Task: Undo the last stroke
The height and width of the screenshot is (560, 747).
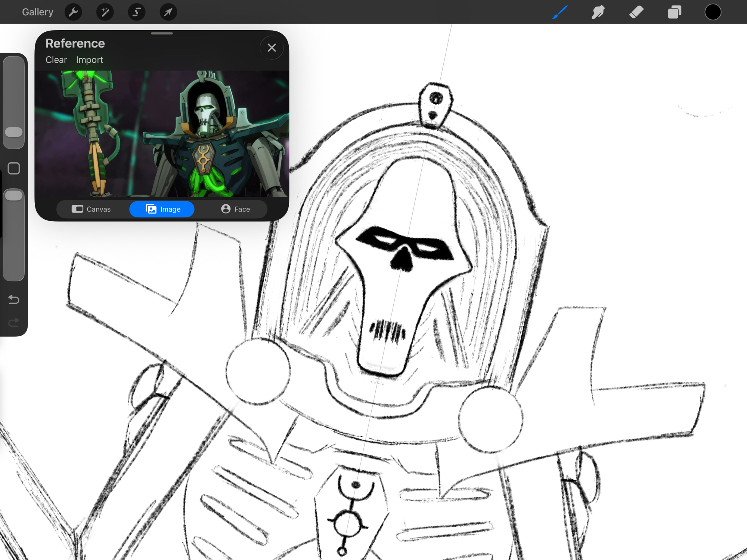Action: [x=14, y=299]
